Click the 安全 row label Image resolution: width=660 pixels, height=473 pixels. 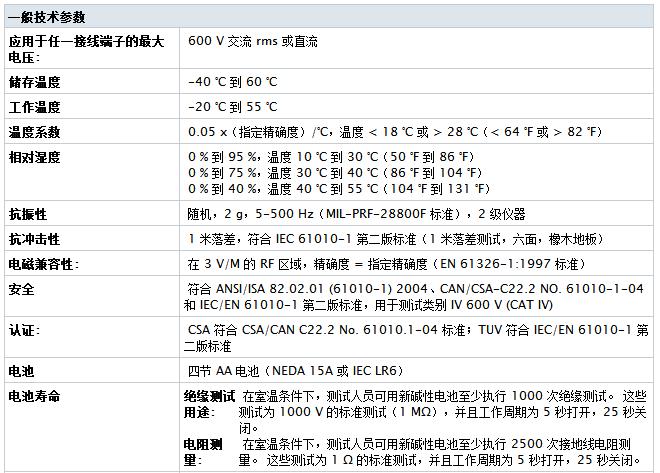21,289
